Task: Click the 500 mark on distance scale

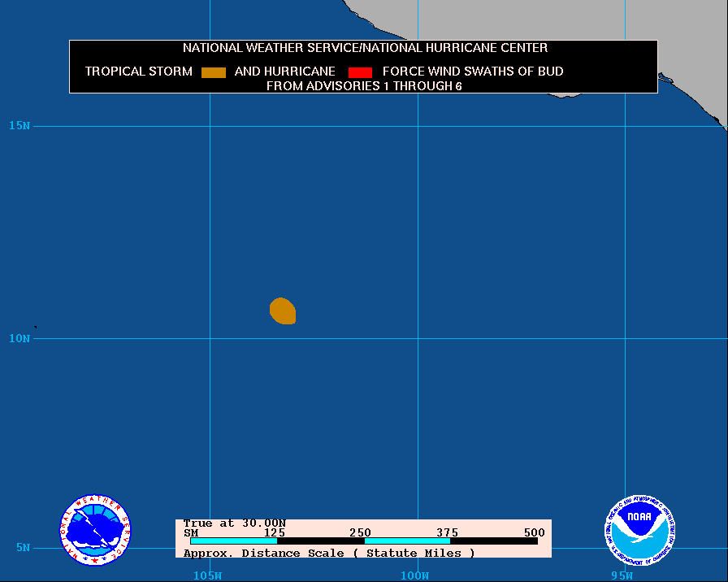Action: coord(535,532)
